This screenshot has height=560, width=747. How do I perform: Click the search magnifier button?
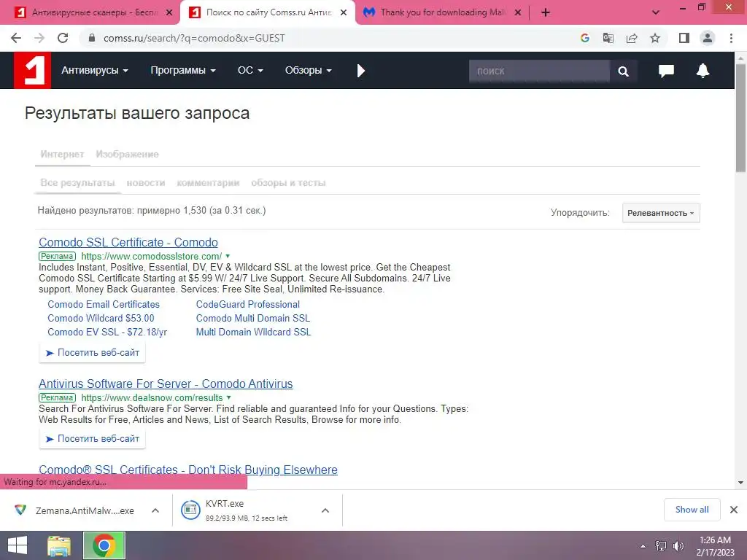(x=623, y=71)
